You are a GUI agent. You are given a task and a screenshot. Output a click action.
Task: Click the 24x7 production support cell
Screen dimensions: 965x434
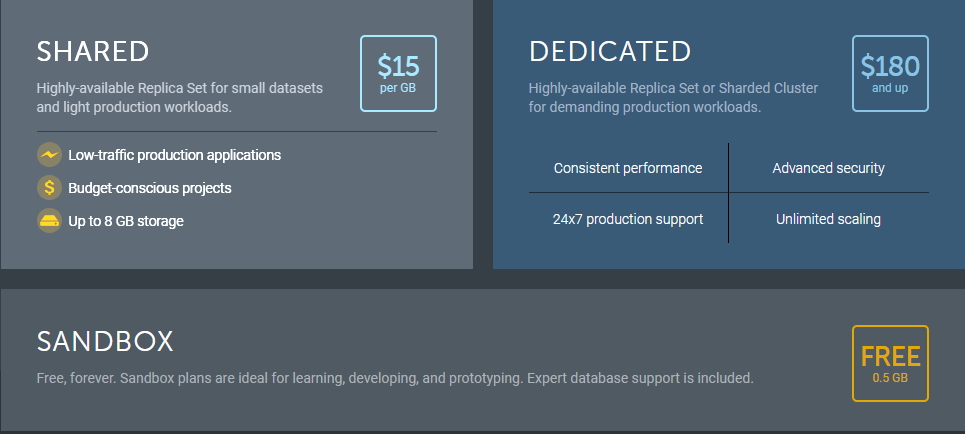[627, 219]
